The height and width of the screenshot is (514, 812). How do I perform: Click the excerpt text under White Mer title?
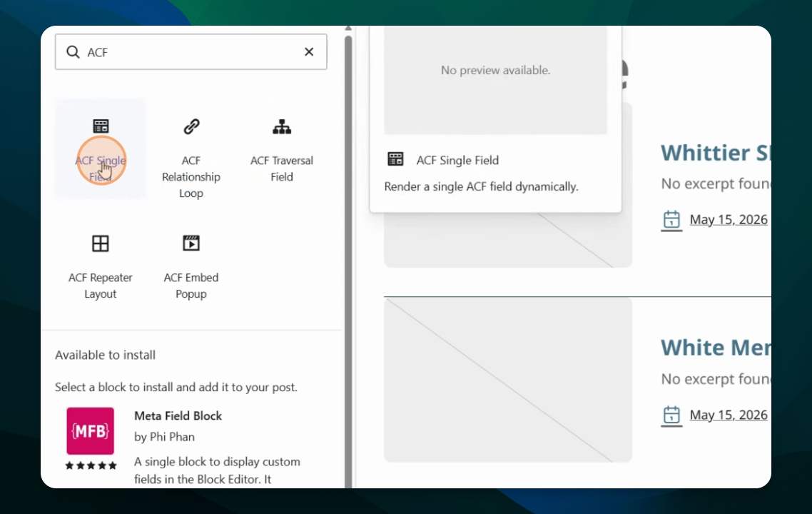point(716,379)
